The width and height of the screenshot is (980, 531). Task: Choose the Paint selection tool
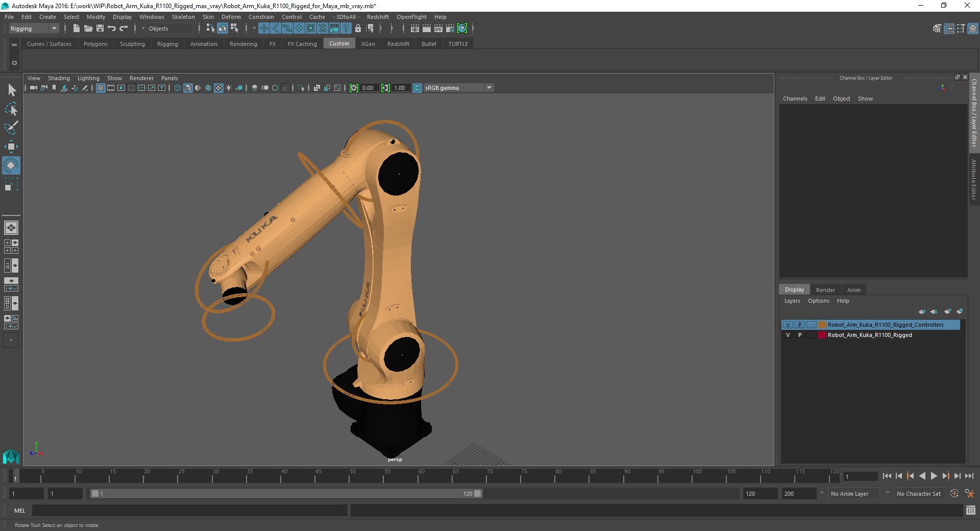11,128
